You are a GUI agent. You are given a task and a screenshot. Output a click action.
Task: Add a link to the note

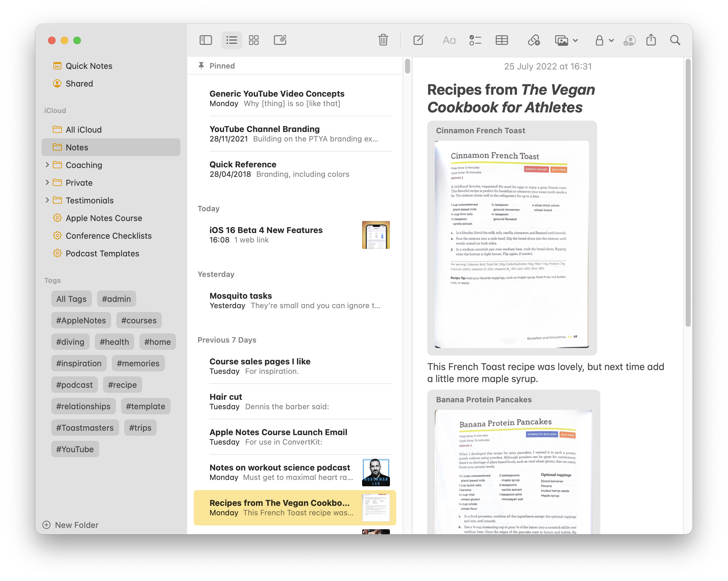pos(534,40)
